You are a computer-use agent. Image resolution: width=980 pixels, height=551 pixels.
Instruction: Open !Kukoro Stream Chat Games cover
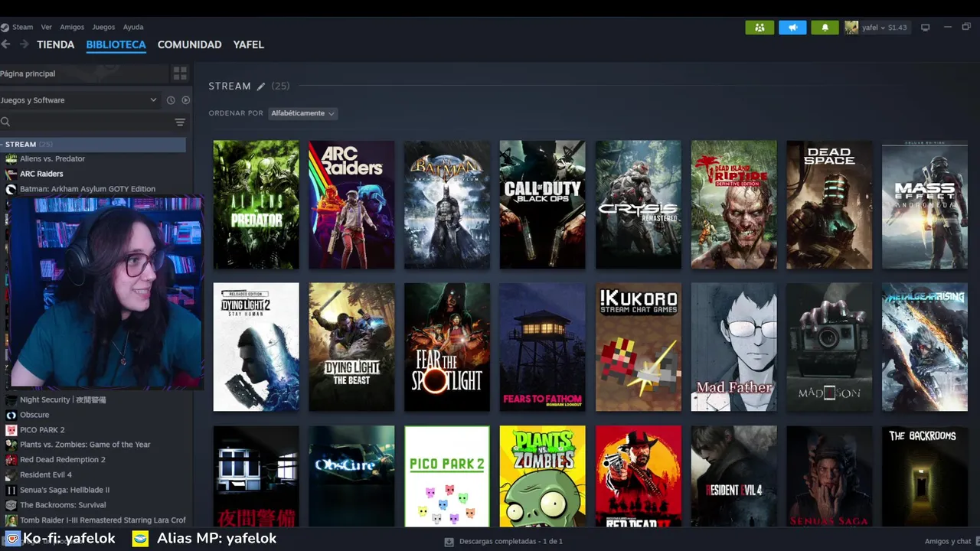638,347
